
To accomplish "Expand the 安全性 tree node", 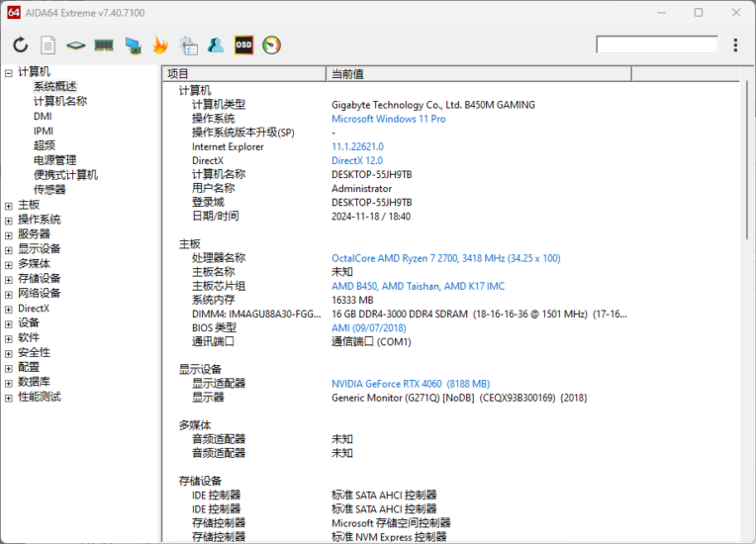I will [x=9, y=354].
